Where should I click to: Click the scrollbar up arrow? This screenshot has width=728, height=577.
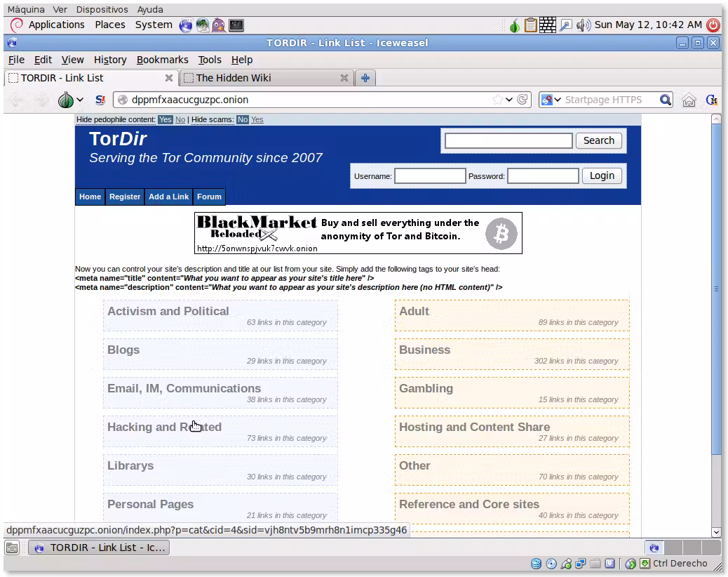coord(716,119)
